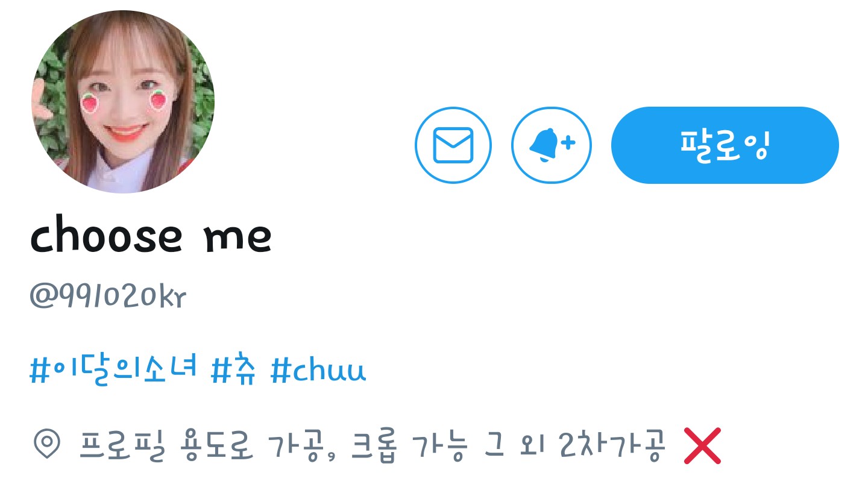Select the #츄 hashtag

tap(234, 370)
